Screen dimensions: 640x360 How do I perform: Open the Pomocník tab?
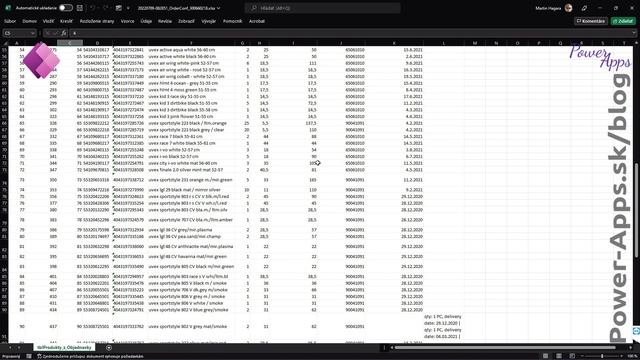232,21
